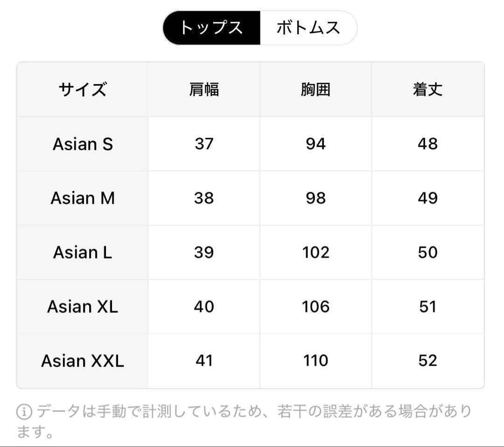Select the サイズ column header

tap(83, 89)
